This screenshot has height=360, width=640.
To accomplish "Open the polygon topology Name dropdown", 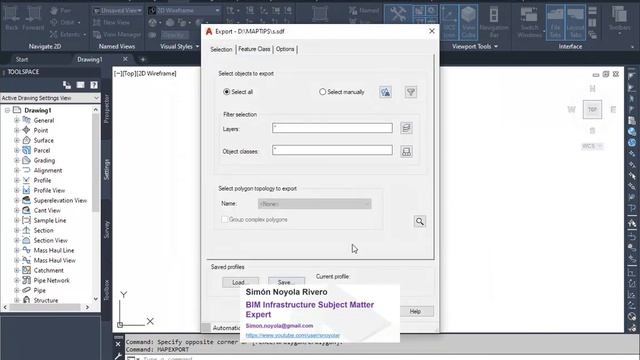I will pos(315,204).
